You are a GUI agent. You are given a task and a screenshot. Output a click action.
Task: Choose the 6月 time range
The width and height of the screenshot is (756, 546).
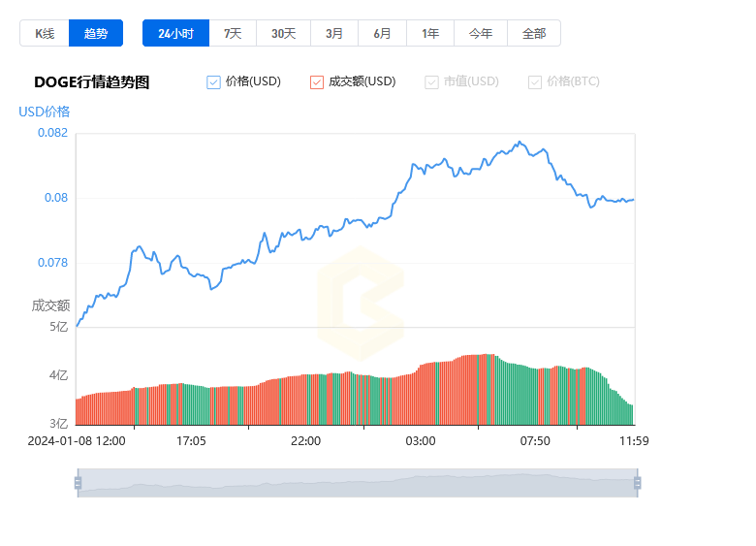pos(383,33)
